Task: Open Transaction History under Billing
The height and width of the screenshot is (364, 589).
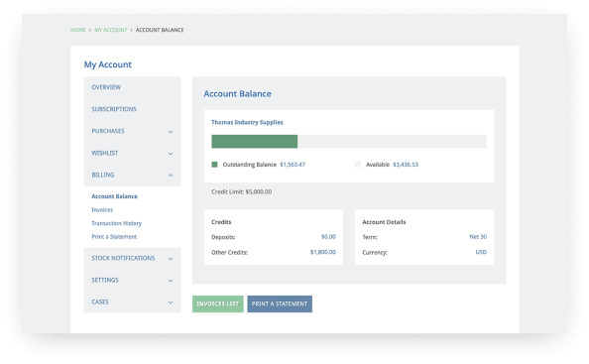Action: 117,223
